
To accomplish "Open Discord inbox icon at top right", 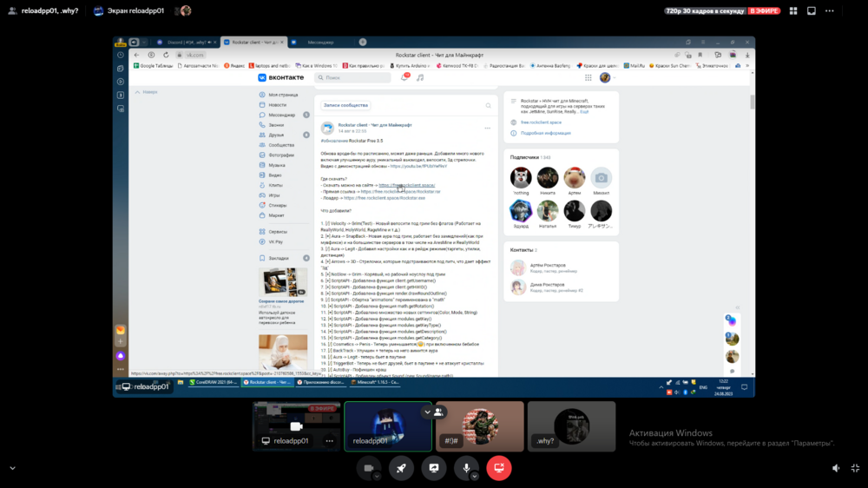I will pyautogui.click(x=812, y=10).
